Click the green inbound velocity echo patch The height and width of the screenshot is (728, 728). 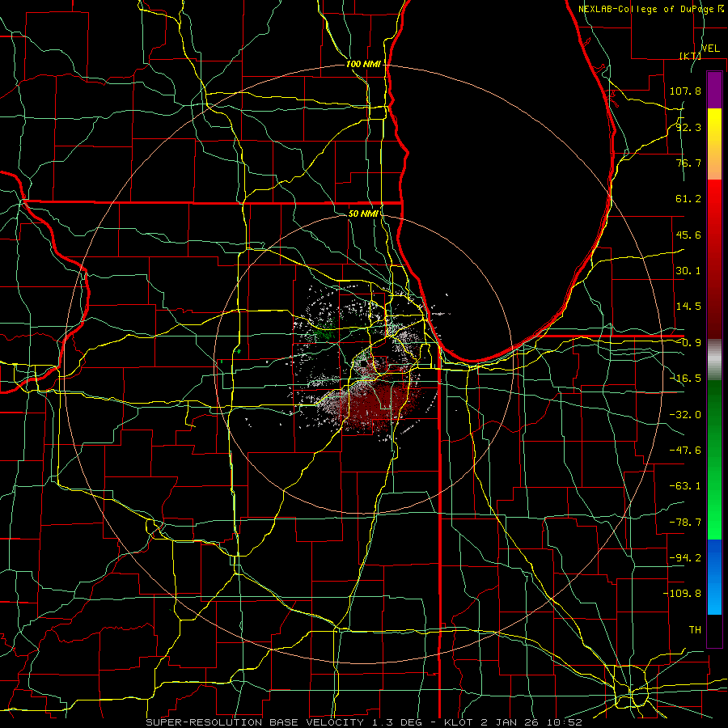[x=325, y=332]
